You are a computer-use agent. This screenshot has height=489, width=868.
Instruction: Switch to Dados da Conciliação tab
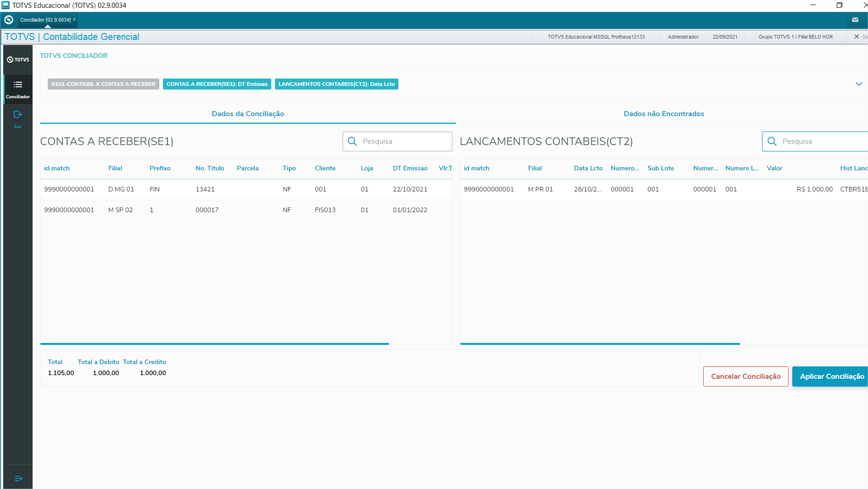coord(248,114)
